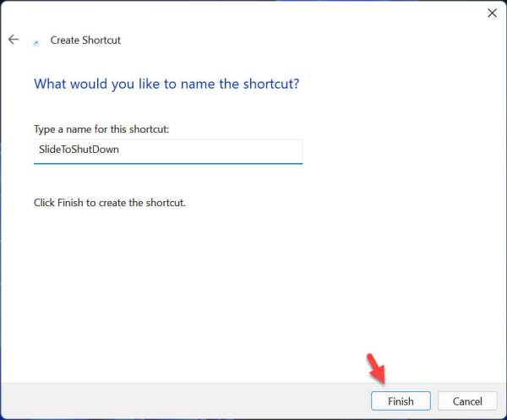Screen dimensions: 507x420
Task: Cancel the shortcut creation
Action: pos(467,401)
